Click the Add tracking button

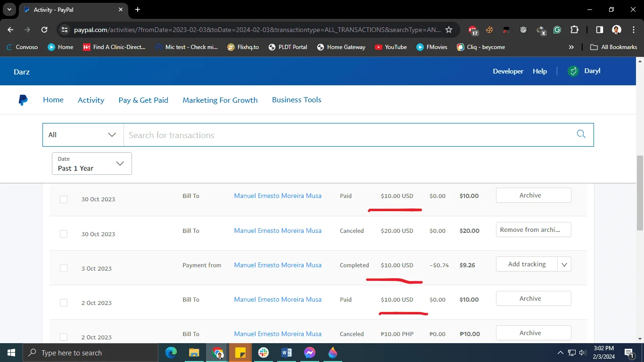pyautogui.click(x=527, y=264)
